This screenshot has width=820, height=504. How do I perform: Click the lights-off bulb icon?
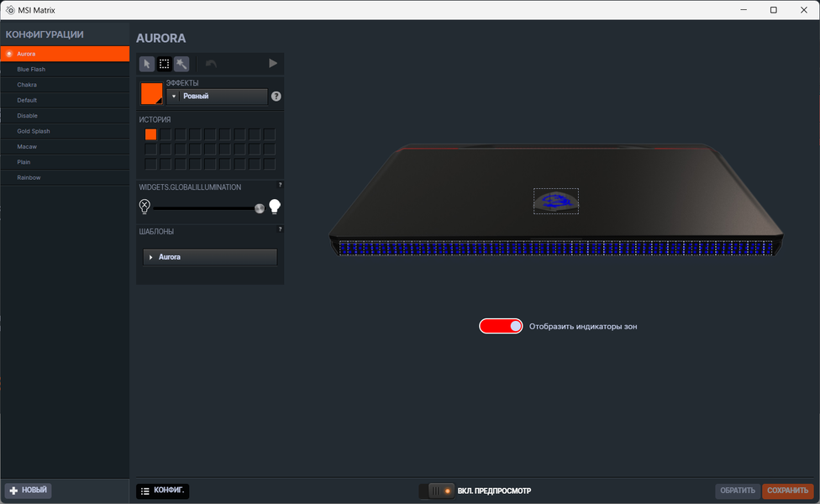coord(145,206)
